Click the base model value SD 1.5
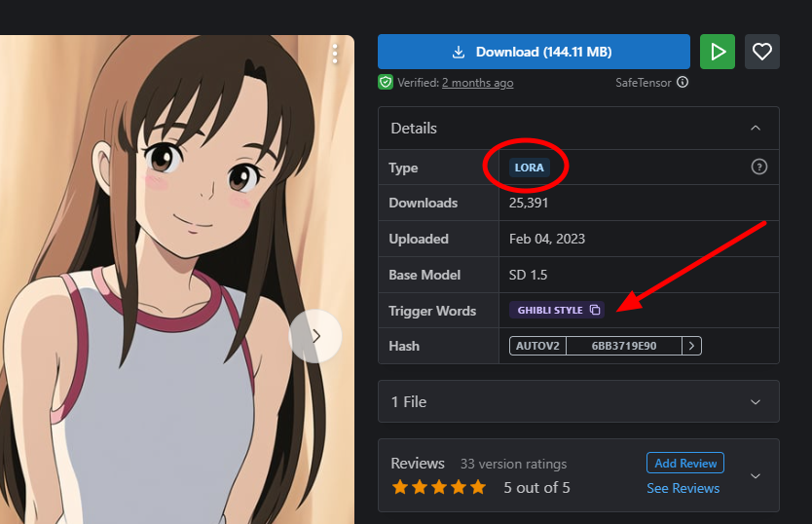The height and width of the screenshot is (524, 812). tap(528, 275)
